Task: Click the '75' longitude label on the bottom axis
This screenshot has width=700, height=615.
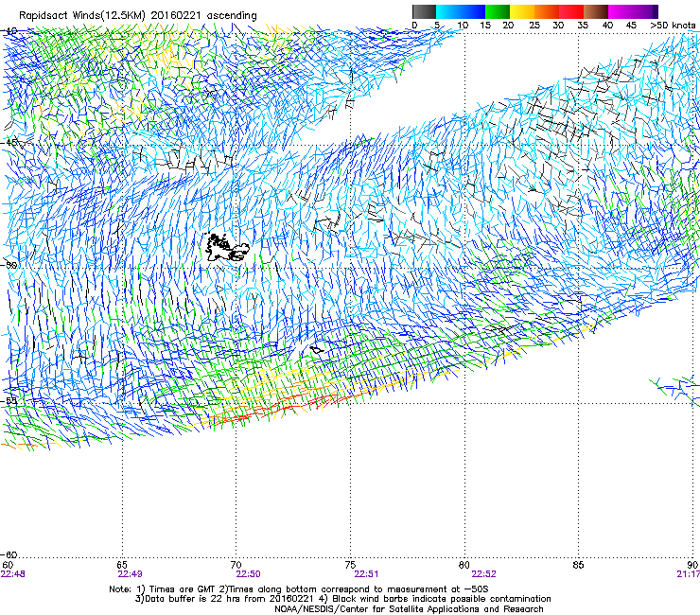Action: (350, 566)
